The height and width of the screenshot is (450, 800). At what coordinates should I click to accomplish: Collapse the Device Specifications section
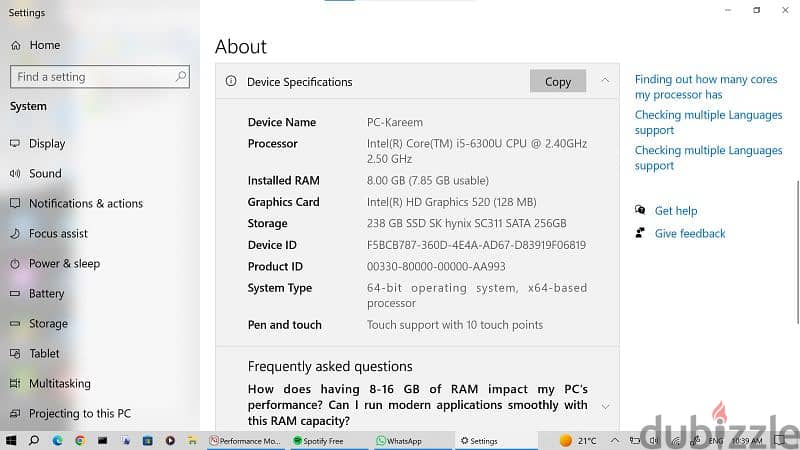(x=605, y=81)
